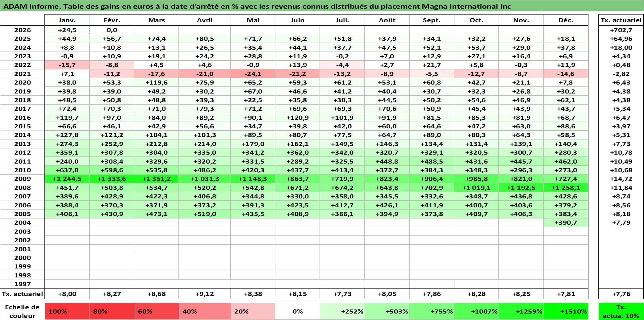Viewport: 644px width, 320px height.
Task: Click the +28,8 cell in 2023
Action: coord(253,56)
